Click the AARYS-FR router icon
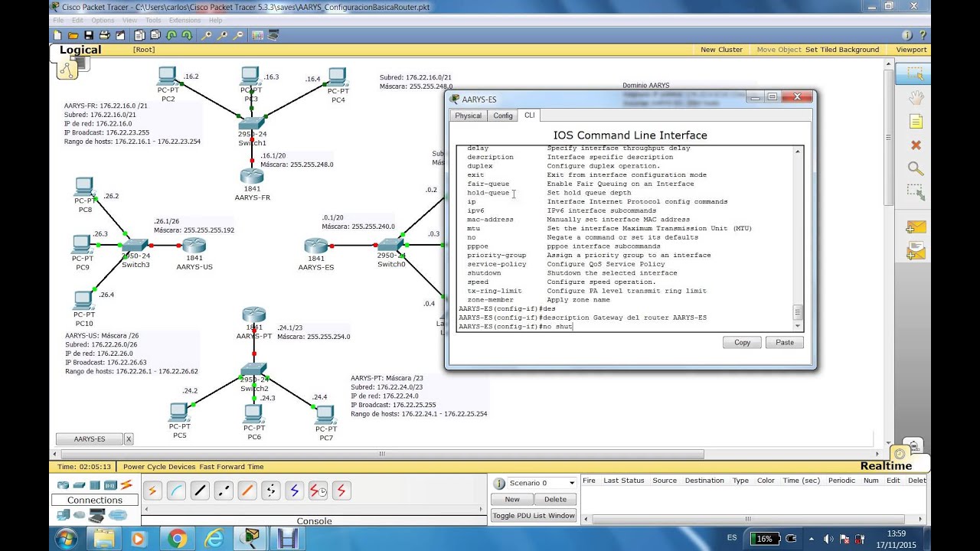Viewport: 980px width, 551px height. (252, 176)
